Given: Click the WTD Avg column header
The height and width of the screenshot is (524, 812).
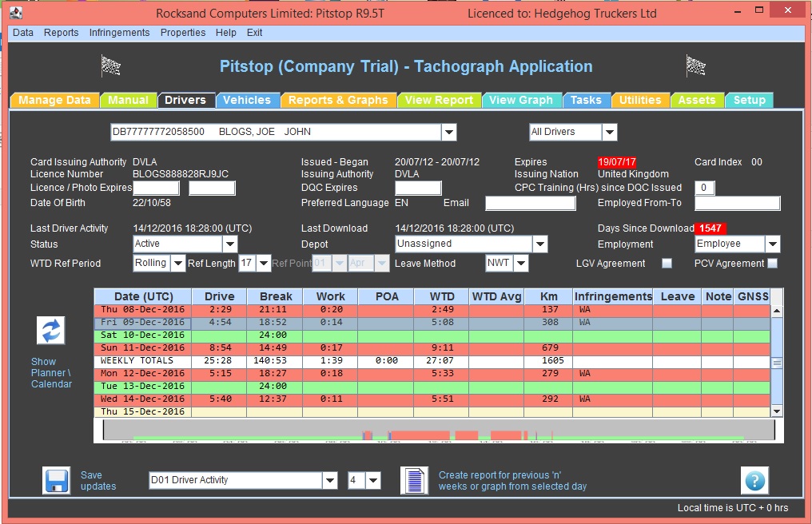Looking at the screenshot, I should (496, 296).
